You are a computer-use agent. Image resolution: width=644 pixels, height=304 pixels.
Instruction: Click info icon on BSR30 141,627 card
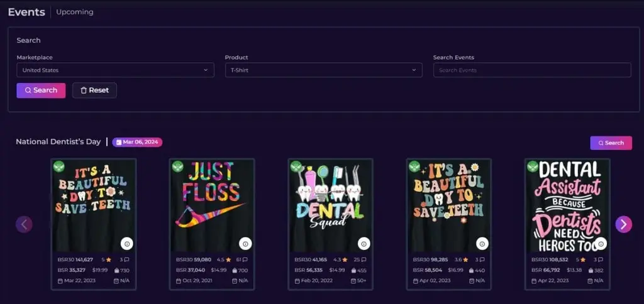coord(127,244)
